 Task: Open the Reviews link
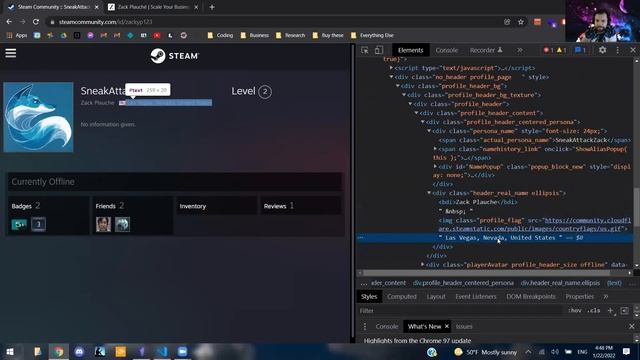coord(279,206)
